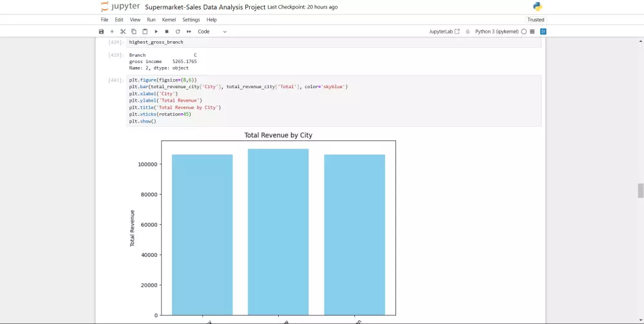Click the 100000 y-axis tick label
Screen dimensions: 644x324
click(x=147, y=164)
